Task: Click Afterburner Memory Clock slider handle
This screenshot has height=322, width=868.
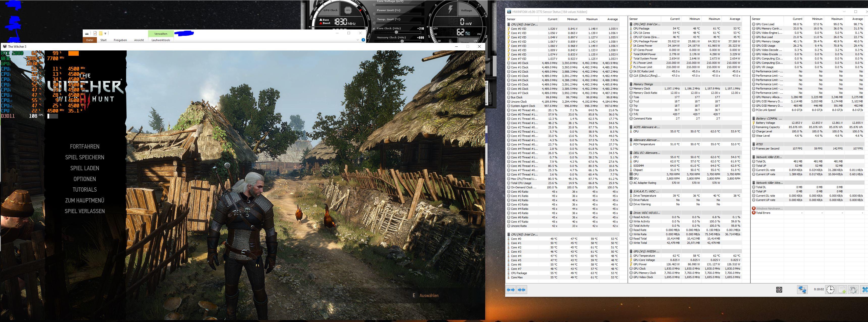Action: coord(402,41)
